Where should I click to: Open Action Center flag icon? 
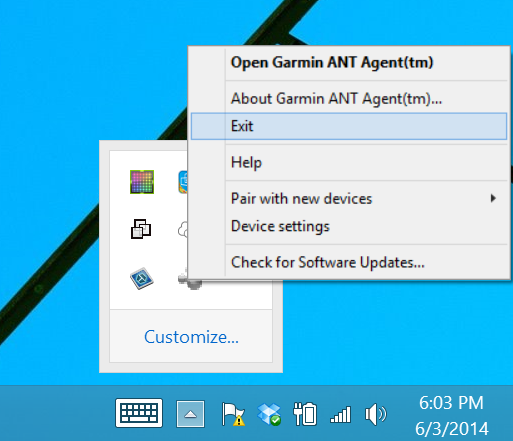point(233,414)
